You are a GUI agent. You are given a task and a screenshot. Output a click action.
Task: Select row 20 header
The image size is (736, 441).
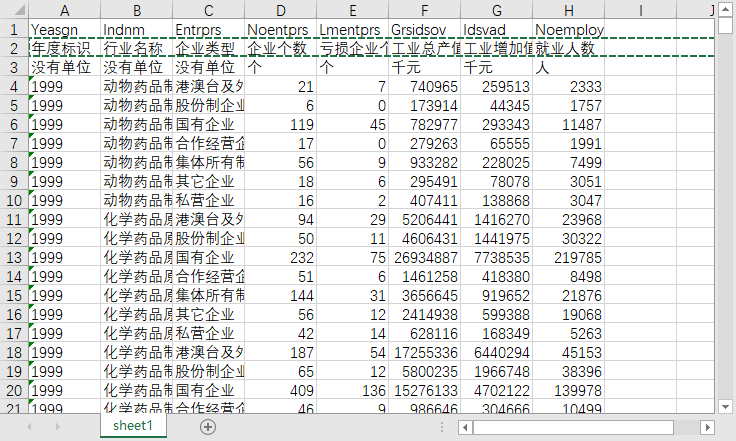[x=14, y=390]
